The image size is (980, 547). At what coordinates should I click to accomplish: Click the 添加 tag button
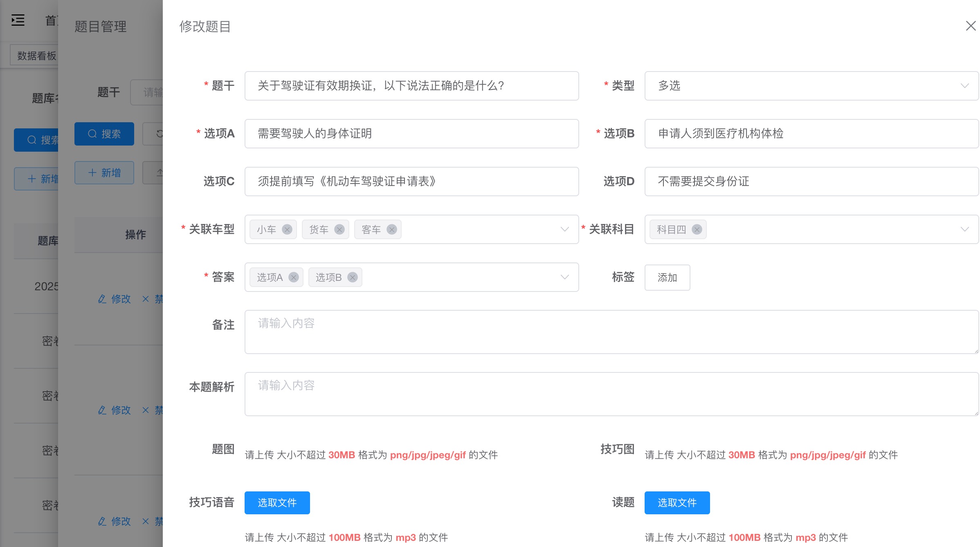coord(667,278)
